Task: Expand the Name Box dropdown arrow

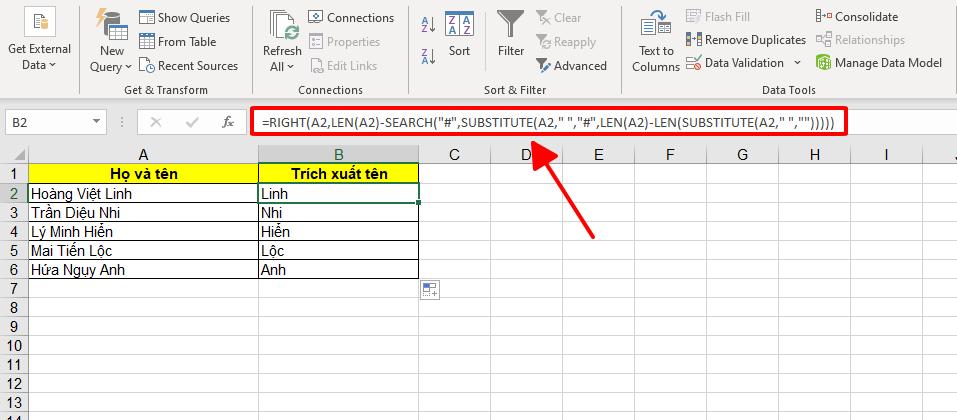Action: tap(96, 122)
